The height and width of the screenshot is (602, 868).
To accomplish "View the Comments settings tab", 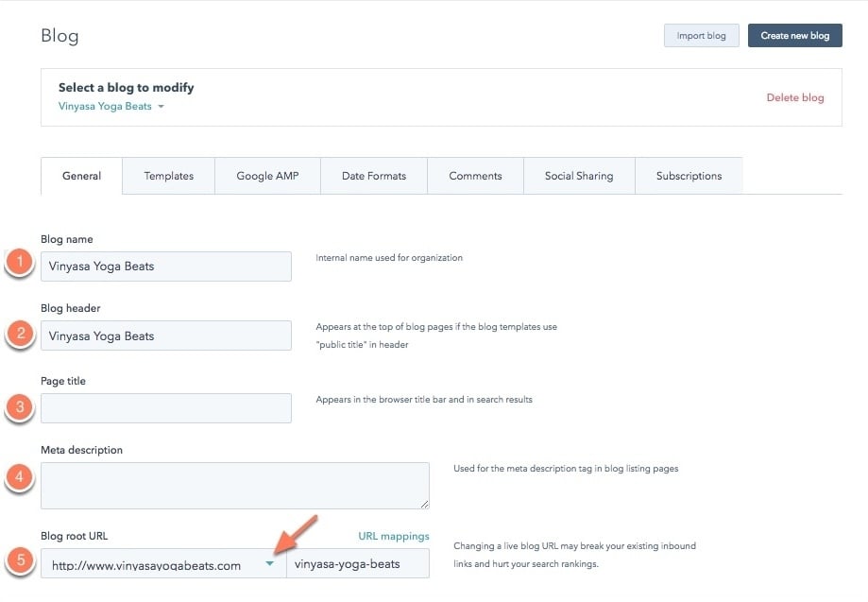I will click(475, 176).
